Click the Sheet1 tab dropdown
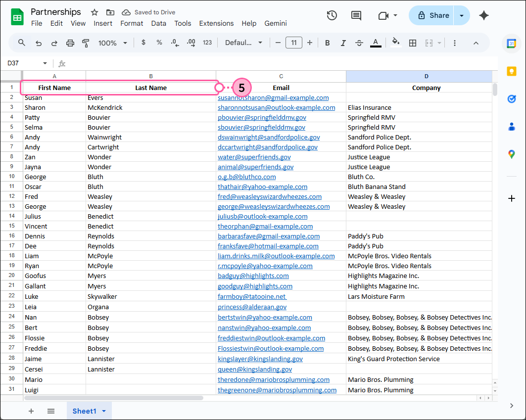 (104, 411)
